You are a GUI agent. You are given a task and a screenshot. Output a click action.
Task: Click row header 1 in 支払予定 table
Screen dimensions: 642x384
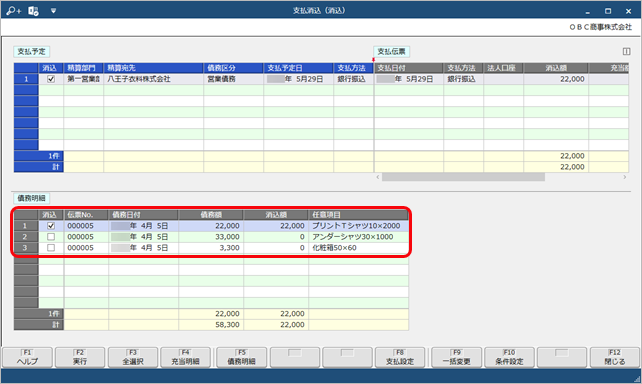[26, 79]
